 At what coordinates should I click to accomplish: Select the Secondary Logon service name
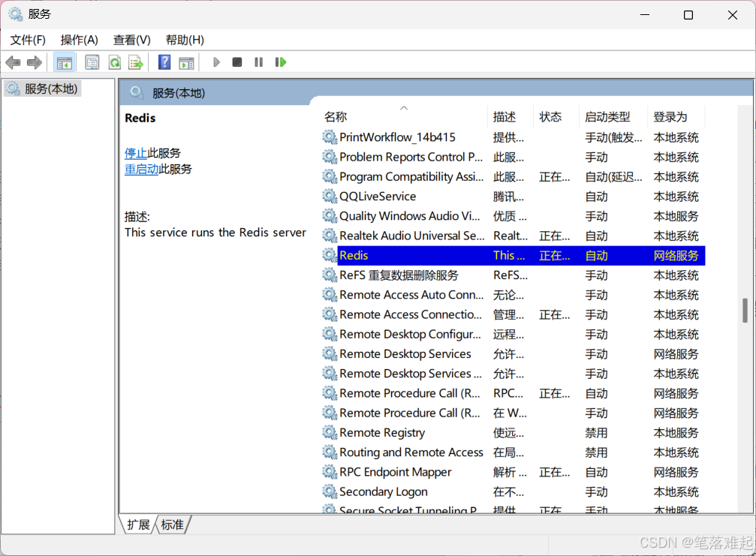pos(384,491)
